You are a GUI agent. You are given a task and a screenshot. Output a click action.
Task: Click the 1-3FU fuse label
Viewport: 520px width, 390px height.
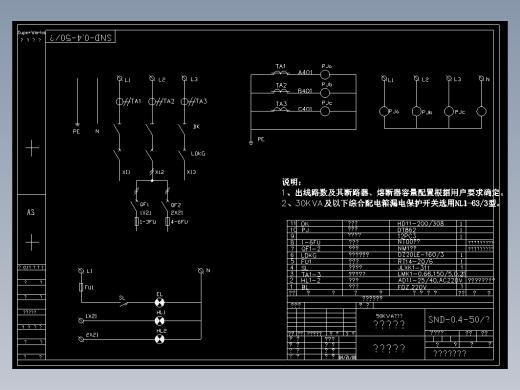click(148, 222)
